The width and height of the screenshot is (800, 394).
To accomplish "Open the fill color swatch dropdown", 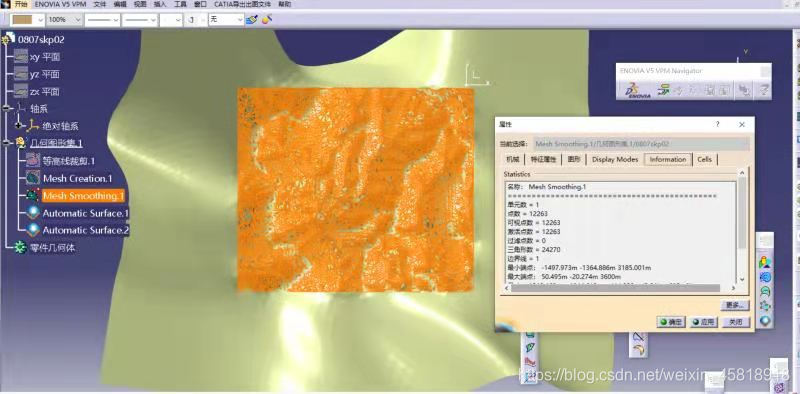I will tap(28, 19).
